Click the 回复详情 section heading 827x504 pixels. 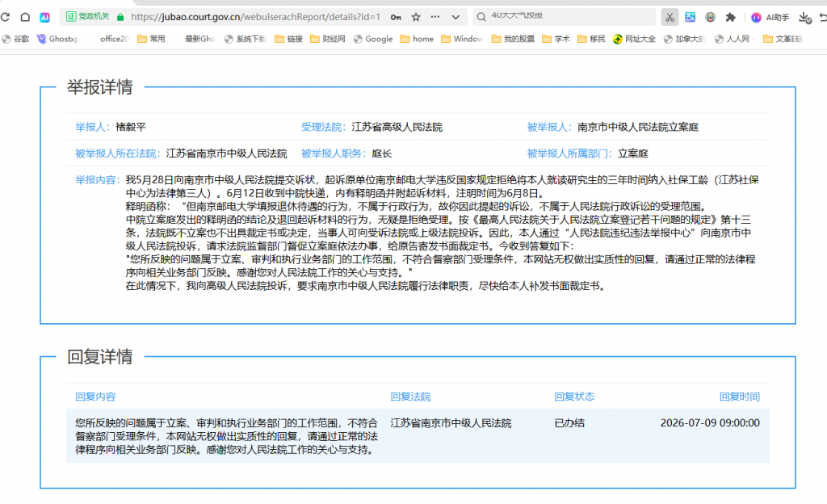tap(99, 357)
